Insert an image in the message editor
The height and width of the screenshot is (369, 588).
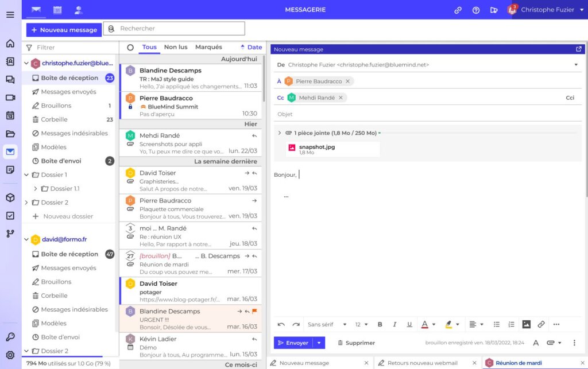(x=526, y=324)
